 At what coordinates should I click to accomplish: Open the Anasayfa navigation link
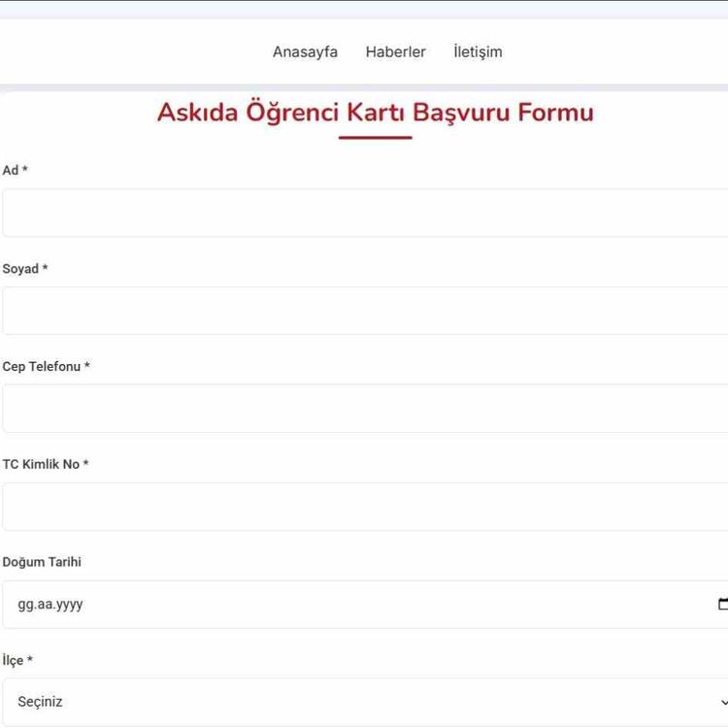(305, 52)
